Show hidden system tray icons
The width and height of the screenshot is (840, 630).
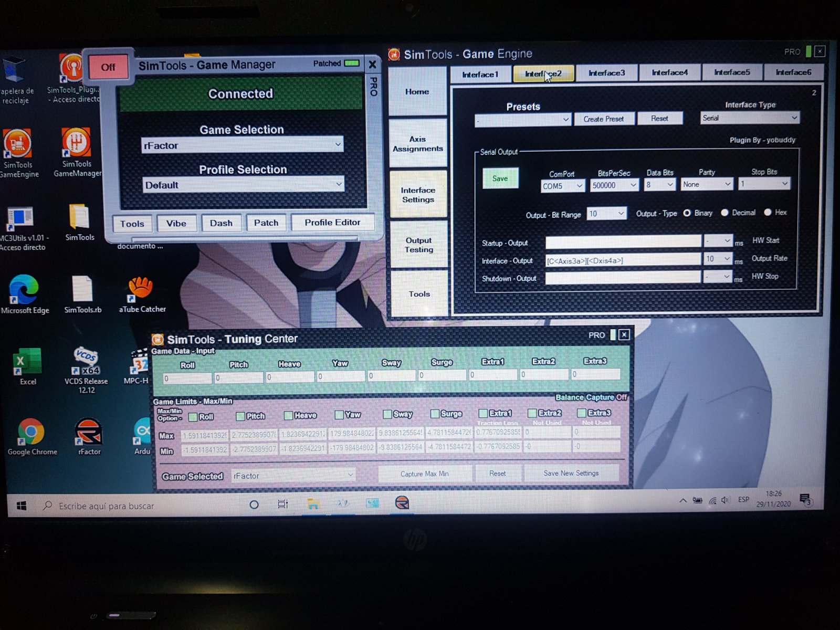click(683, 500)
